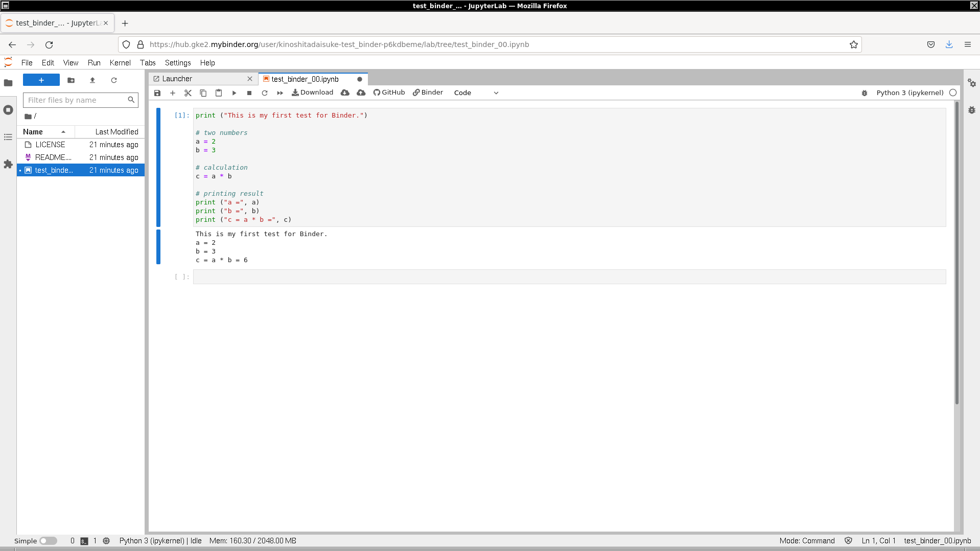Open the Kernel menu
Viewport: 980px width, 551px height.
120,63
